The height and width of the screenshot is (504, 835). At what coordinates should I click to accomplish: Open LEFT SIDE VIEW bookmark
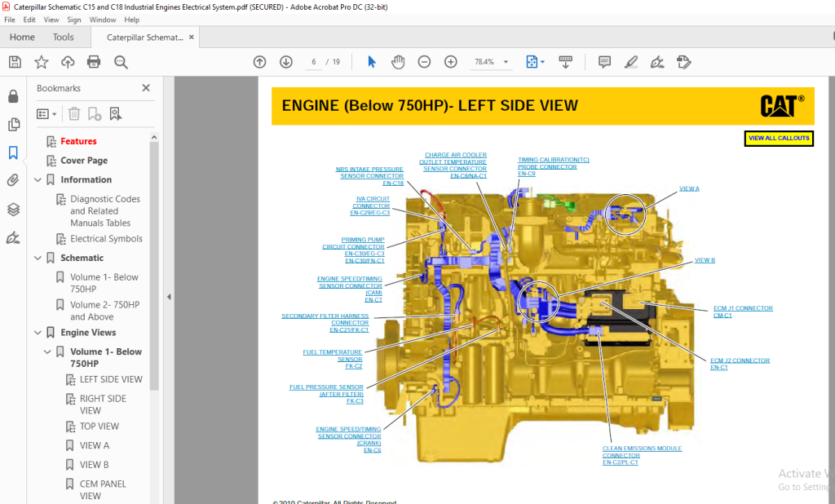pos(111,379)
